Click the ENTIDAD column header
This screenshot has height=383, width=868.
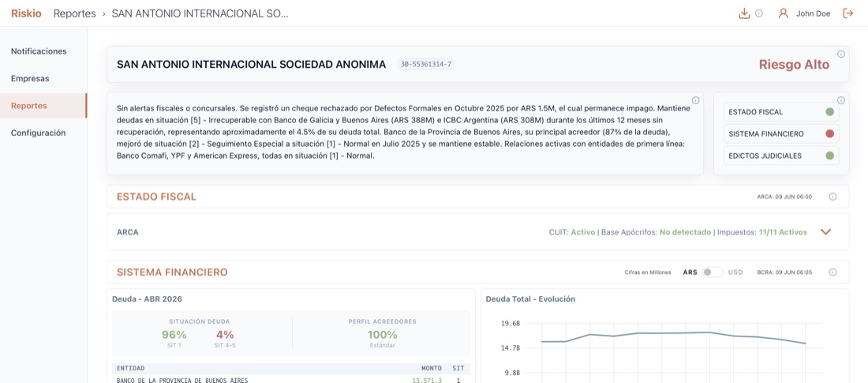click(x=131, y=368)
